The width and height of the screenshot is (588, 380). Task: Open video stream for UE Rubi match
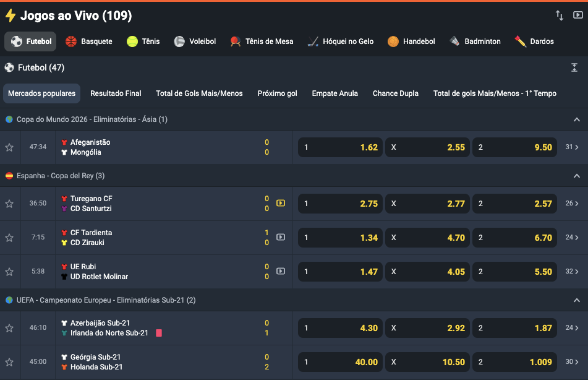pos(281,271)
